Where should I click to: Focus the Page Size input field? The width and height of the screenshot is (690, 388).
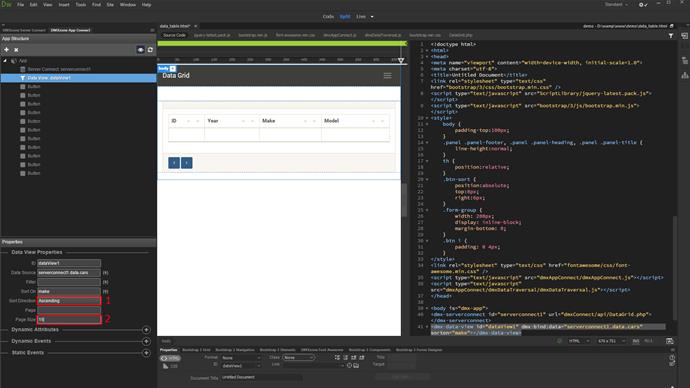coord(69,319)
